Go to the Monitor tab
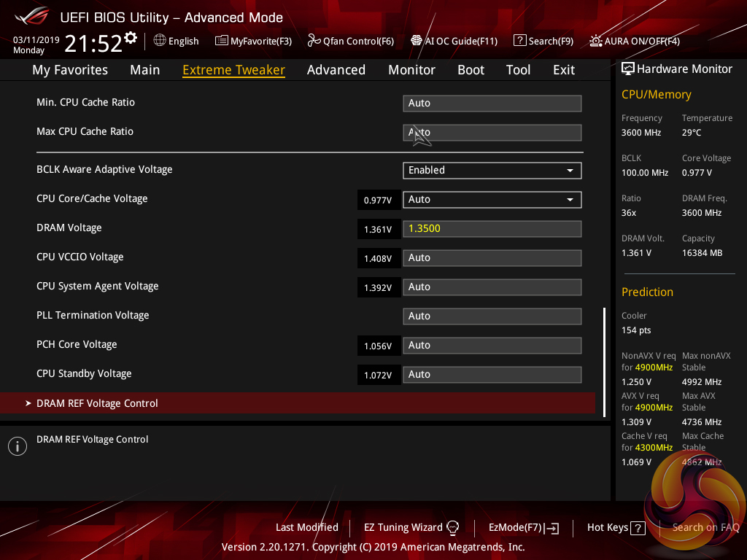 [411, 70]
